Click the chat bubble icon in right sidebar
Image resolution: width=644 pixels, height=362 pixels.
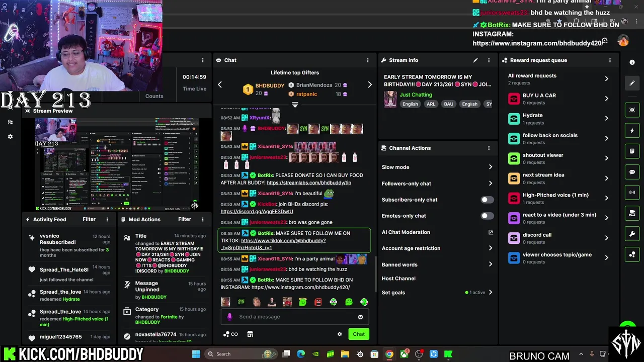(632, 172)
